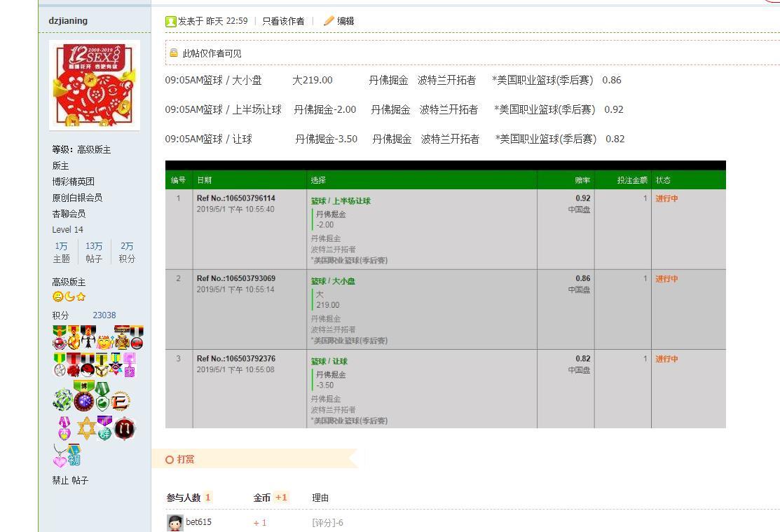Image resolution: width=780 pixels, height=532 pixels.
Task: Click the 篮球 / 让球 selection title in table
Action: tap(329, 361)
